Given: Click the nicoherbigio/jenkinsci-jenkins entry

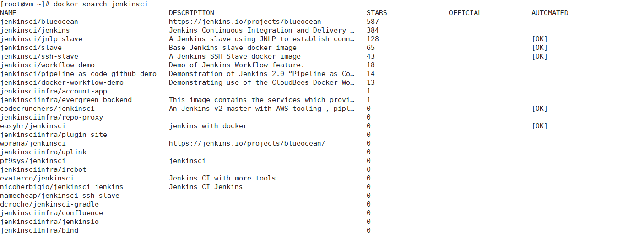Looking at the screenshot, I should click(62, 187).
